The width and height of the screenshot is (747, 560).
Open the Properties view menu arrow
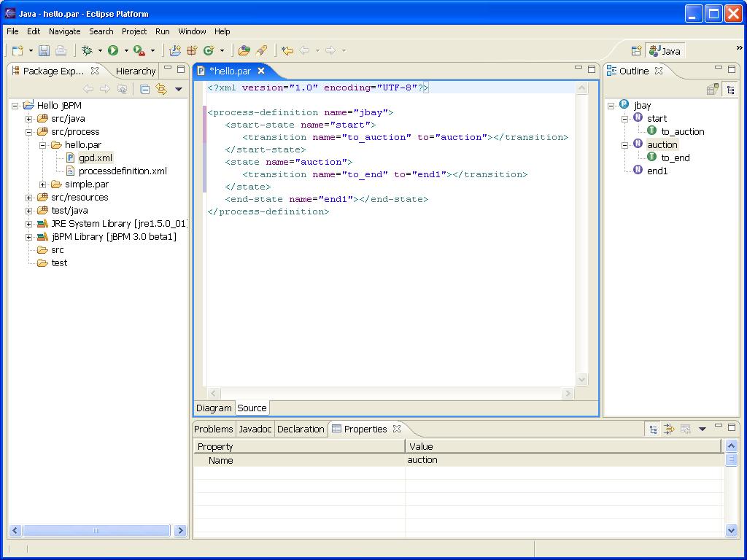702,429
